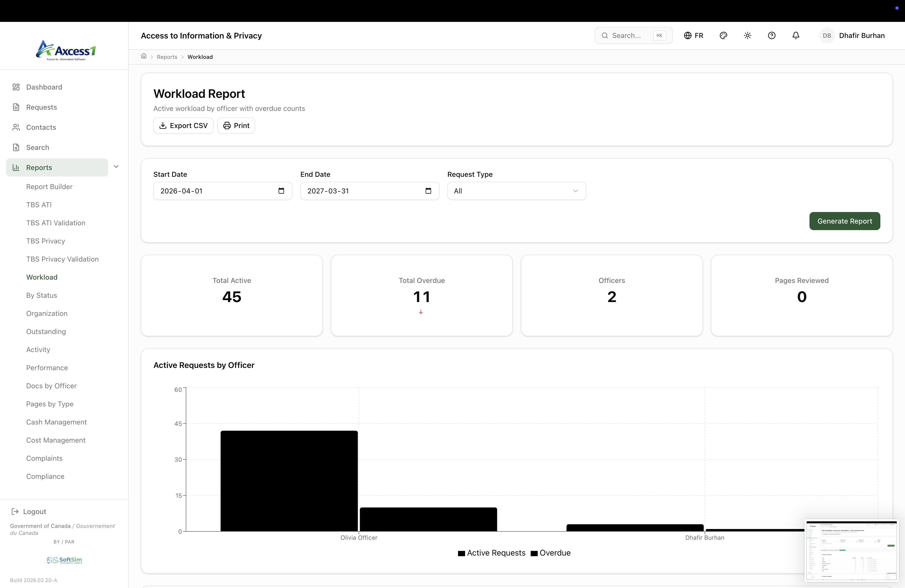The image size is (905, 588).
Task: Open the sidebar Search section
Action: tap(37, 147)
